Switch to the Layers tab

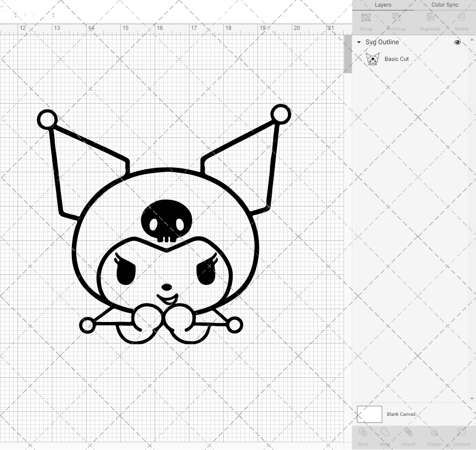(x=383, y=5)
